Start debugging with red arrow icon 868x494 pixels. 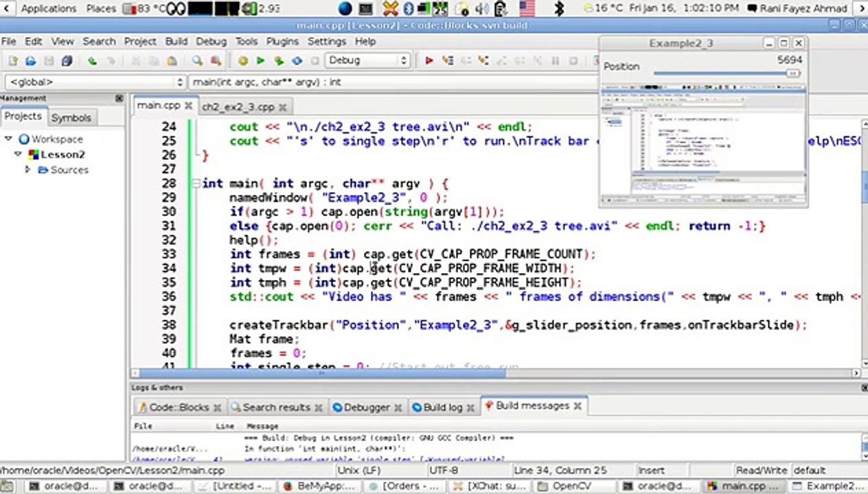(429, 60)
